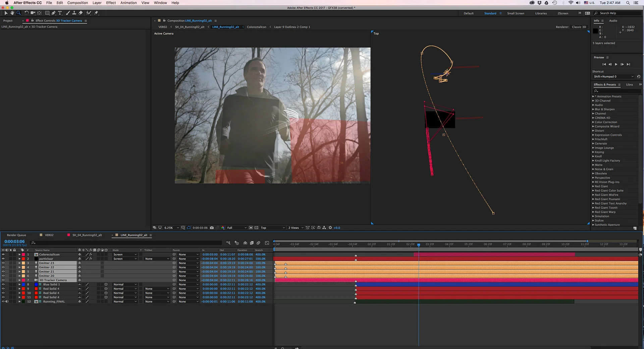Screen dimensions: 644x349
Task: Toggle the shy layers switch in the timeline
Action: (245, 243)
